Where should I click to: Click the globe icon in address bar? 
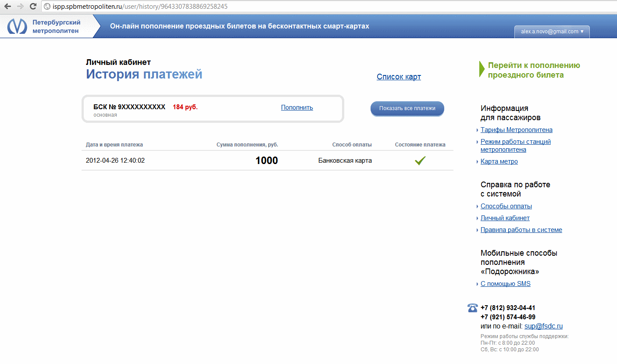pyautogui.click(x=47, y=7)
